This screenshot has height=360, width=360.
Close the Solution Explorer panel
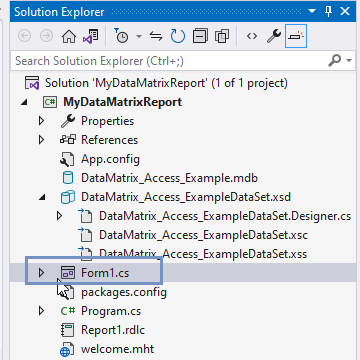click(345, 12)
